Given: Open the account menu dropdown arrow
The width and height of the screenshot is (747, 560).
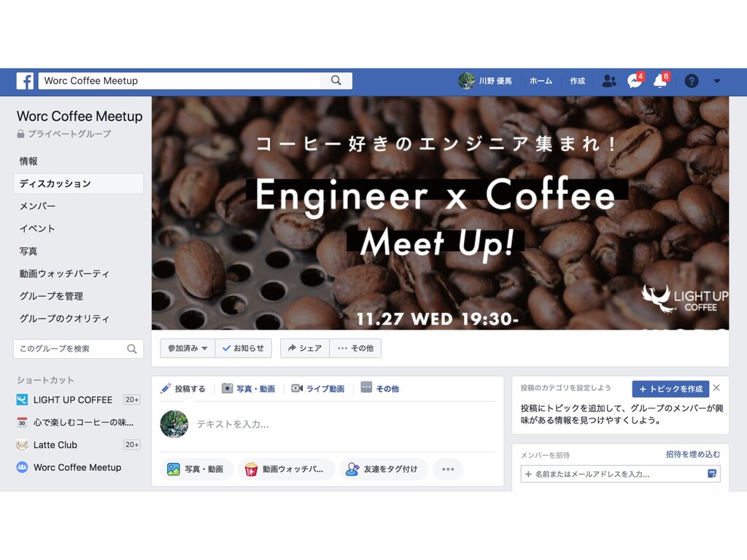Looking at the screenshot, I should (717, 81).
